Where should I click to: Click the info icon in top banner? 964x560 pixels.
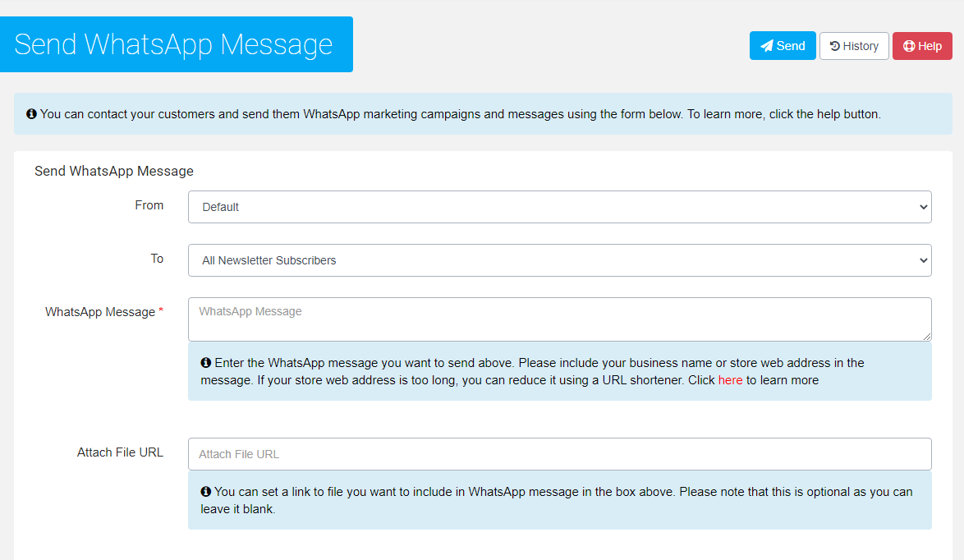tap(31, 114)
